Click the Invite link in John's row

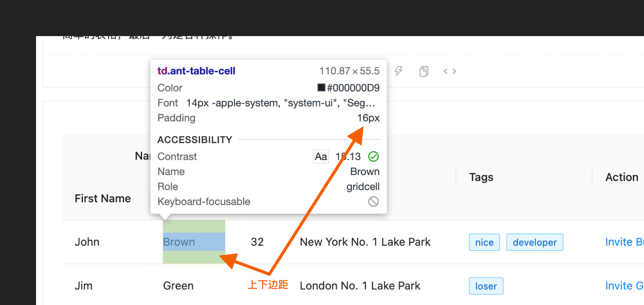click(624, 242)
